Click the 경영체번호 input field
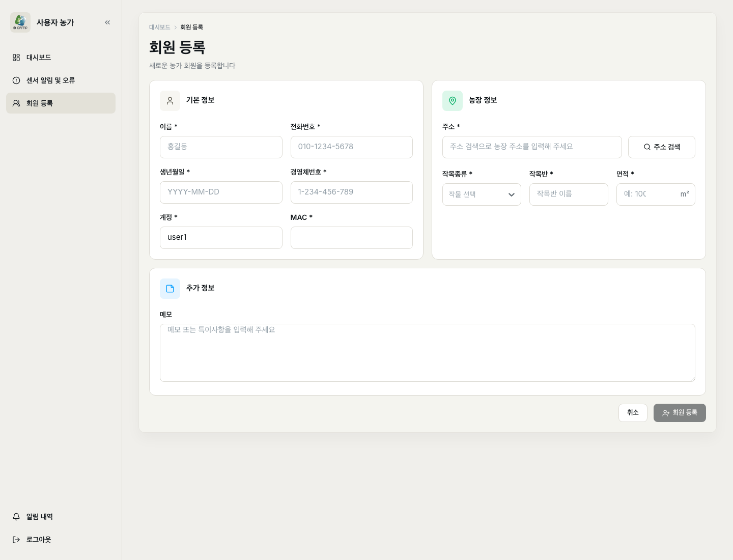The height and width of the screenshot is (560, 733). click(x=352, y=192)
